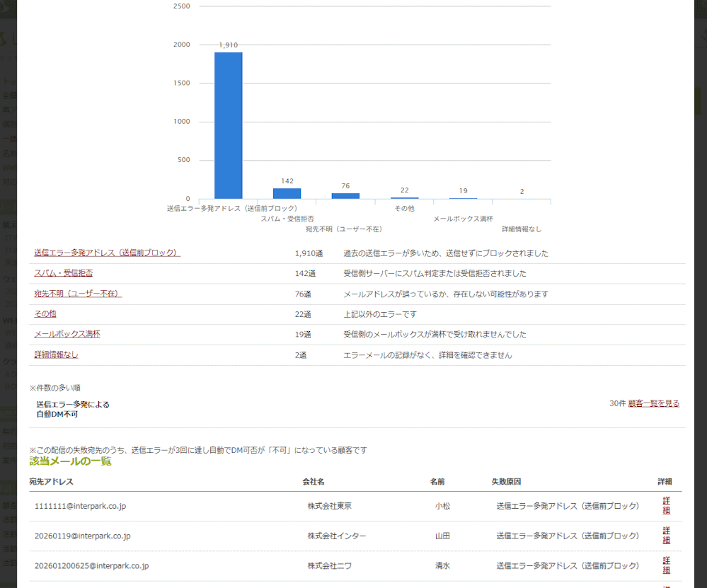Open the 詳細情報なし link
Image resolution: width=707 pixels, height=588 pixels.
pyautogui.click(x=56, y=355)
